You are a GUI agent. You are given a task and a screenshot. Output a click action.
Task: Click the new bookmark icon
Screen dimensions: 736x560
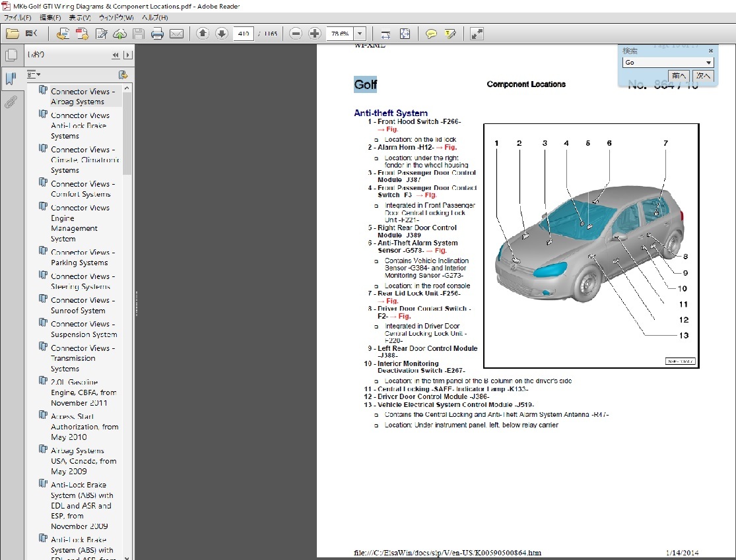123,75
